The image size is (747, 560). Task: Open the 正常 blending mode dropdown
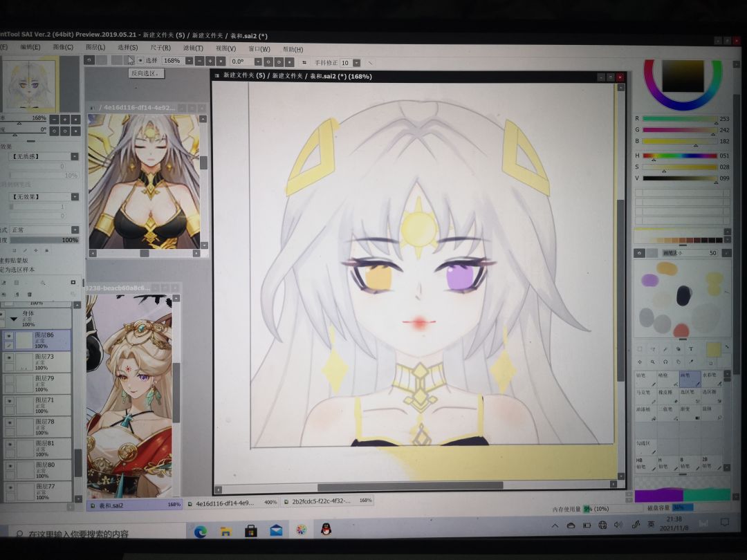tap(75, 230)
